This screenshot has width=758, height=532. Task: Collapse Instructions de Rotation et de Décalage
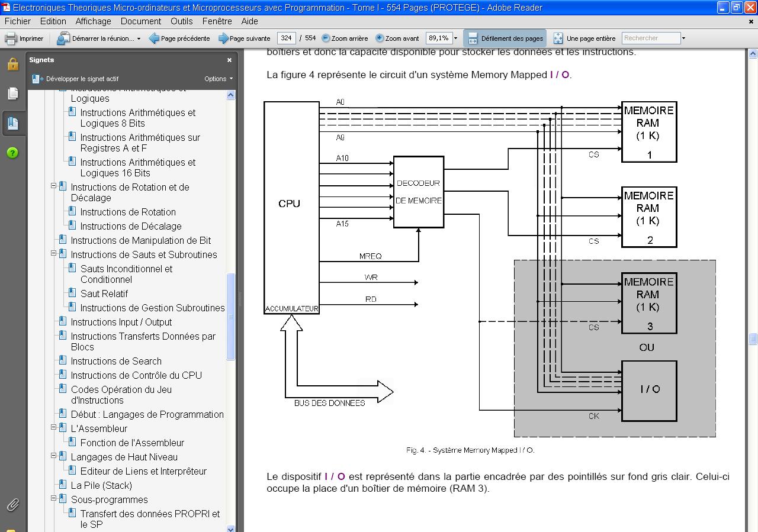53,186
